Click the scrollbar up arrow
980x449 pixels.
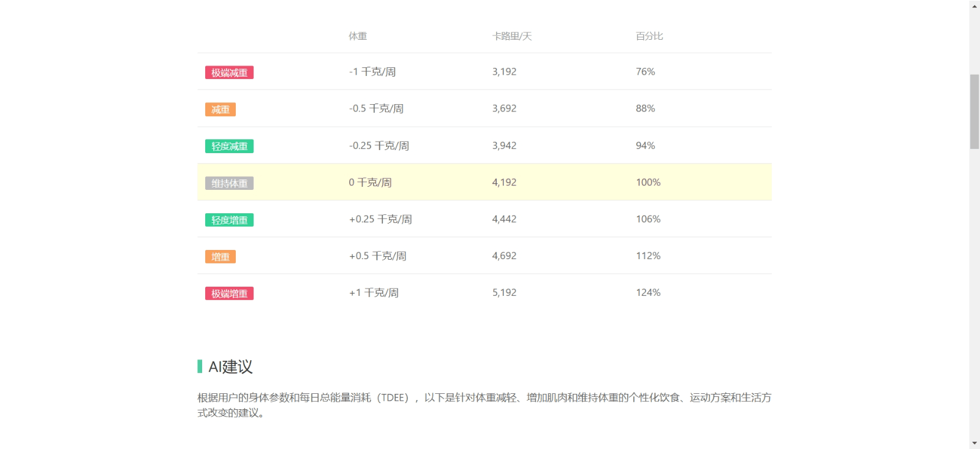pos(974,6)
